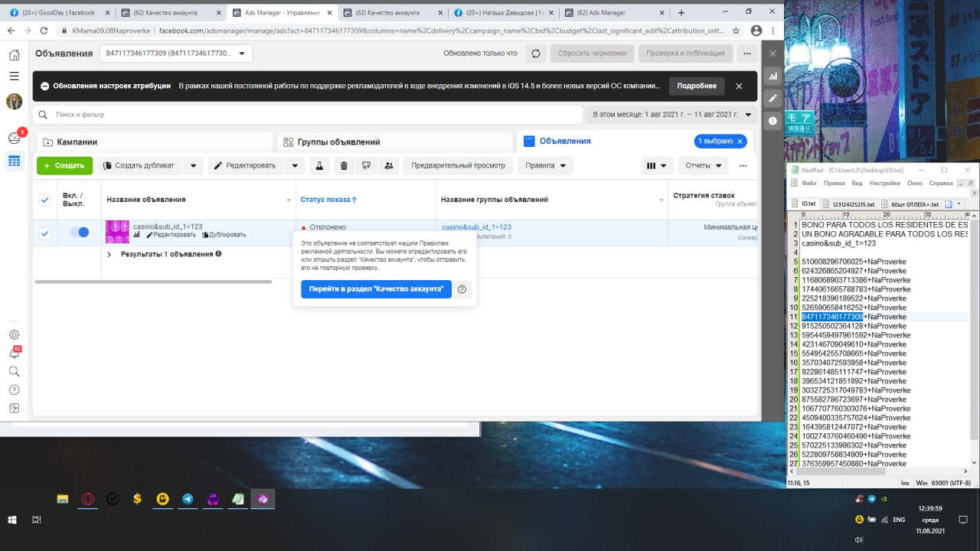
Task: Click the Поиск и фильтр search field
Action: [309, 115]
